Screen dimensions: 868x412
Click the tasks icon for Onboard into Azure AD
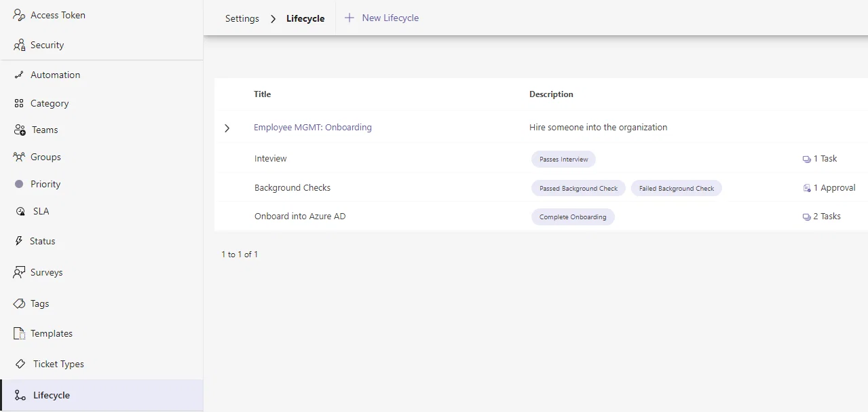click(806, 217)
